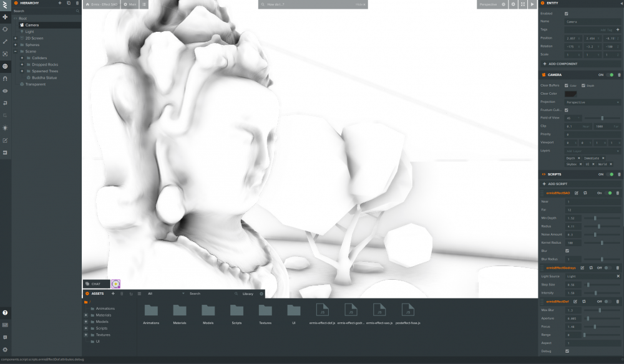624x364 pixels.
Task: Add new asset plus icon in Assets panel
Action: (113, 294)
